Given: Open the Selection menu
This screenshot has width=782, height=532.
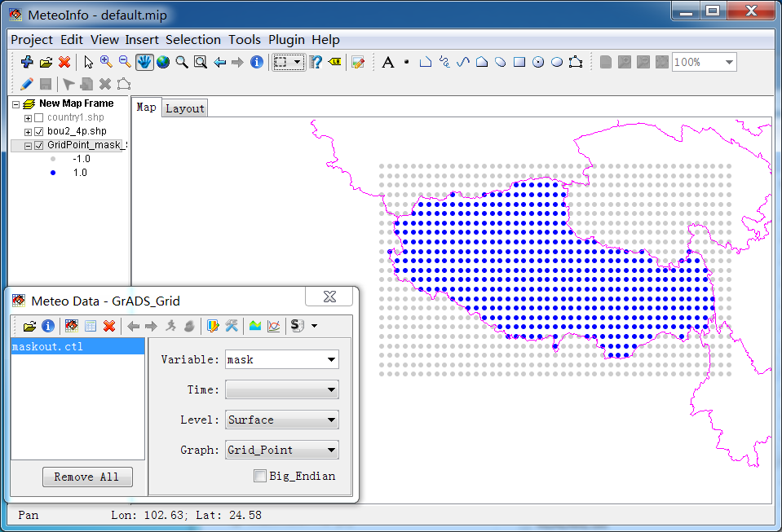Looking at the screenshot, I should coord(193,39).
